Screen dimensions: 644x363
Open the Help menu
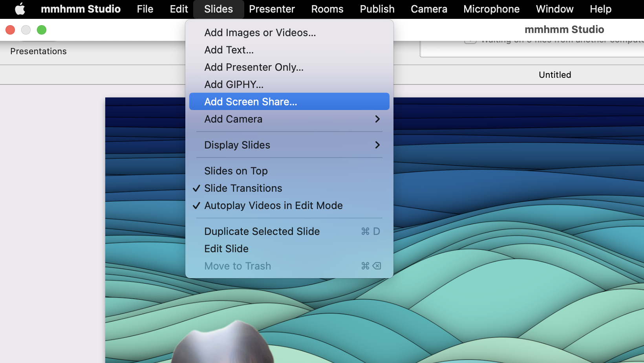600,9
